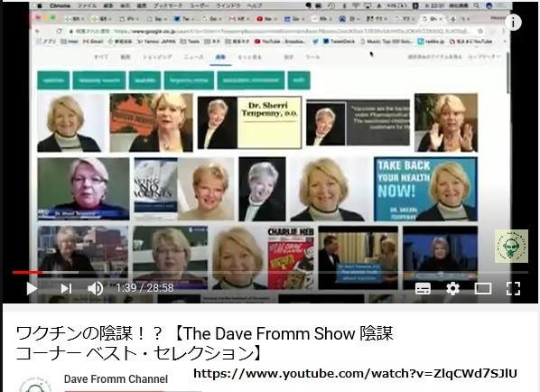Image resolution: width=540 pixels, height=392 pixels.
Task: Switch to theater mode
Action: (x=483, y=289)
